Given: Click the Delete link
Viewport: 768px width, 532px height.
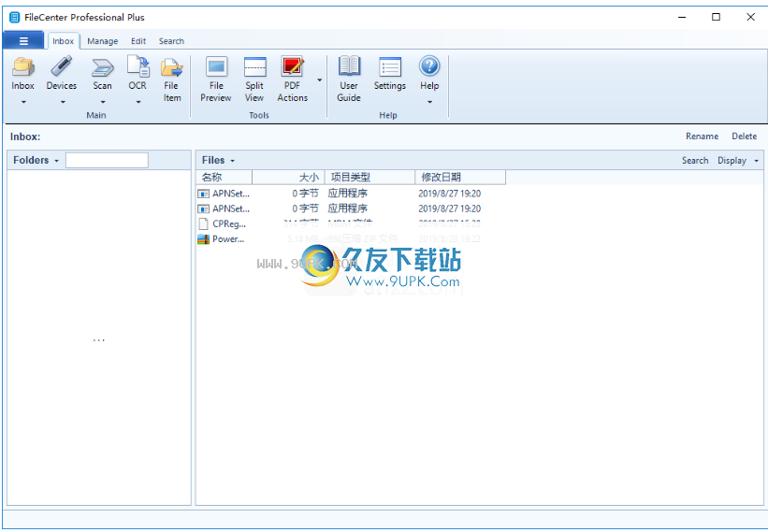Looking at the screenshot, I should (x=744, y=137).
